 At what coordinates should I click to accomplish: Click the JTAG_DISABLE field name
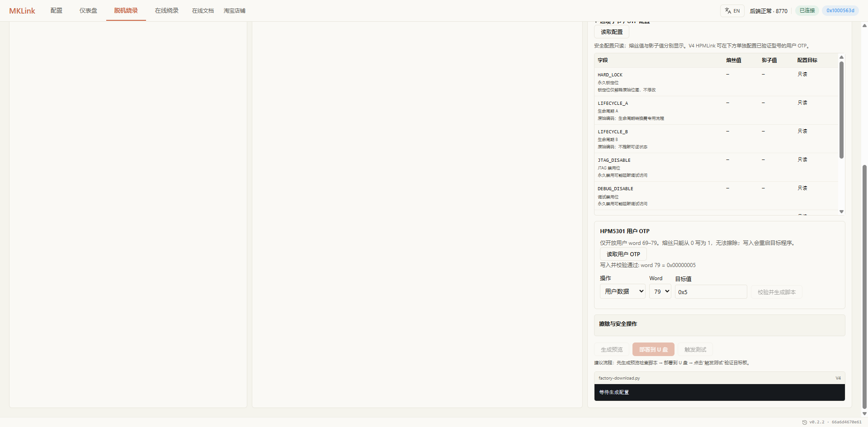coord(614,160)
